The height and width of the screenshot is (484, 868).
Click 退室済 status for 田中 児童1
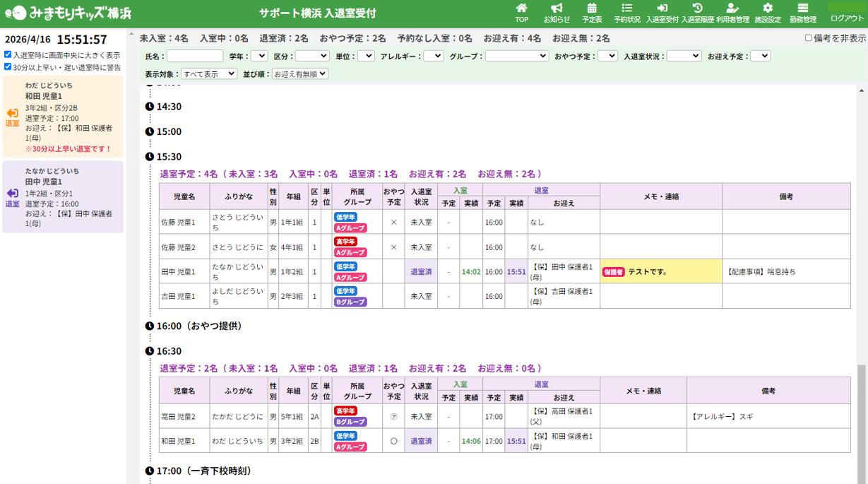421,272
